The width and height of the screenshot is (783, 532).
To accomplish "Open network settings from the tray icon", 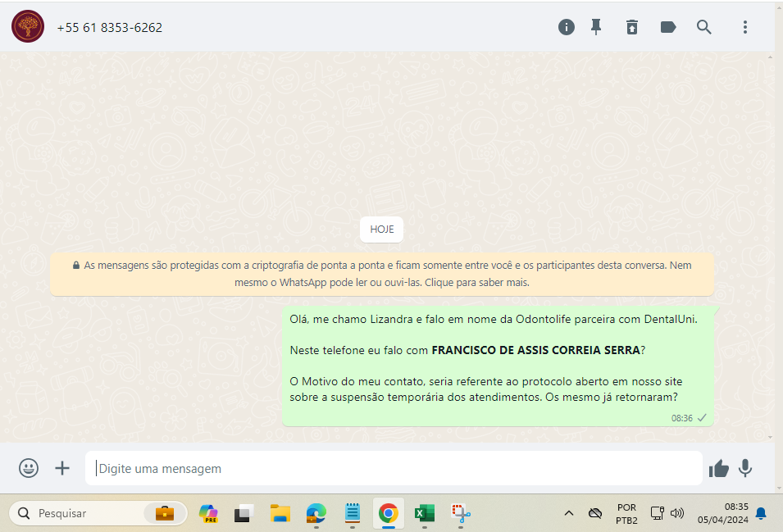I will (658, 513).
